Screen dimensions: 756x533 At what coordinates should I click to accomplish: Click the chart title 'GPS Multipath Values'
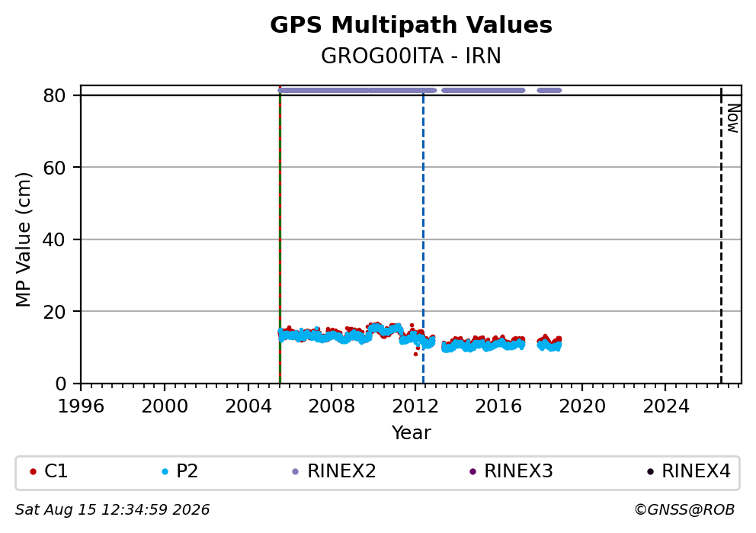pyautogui.click(x=411, y=25)
